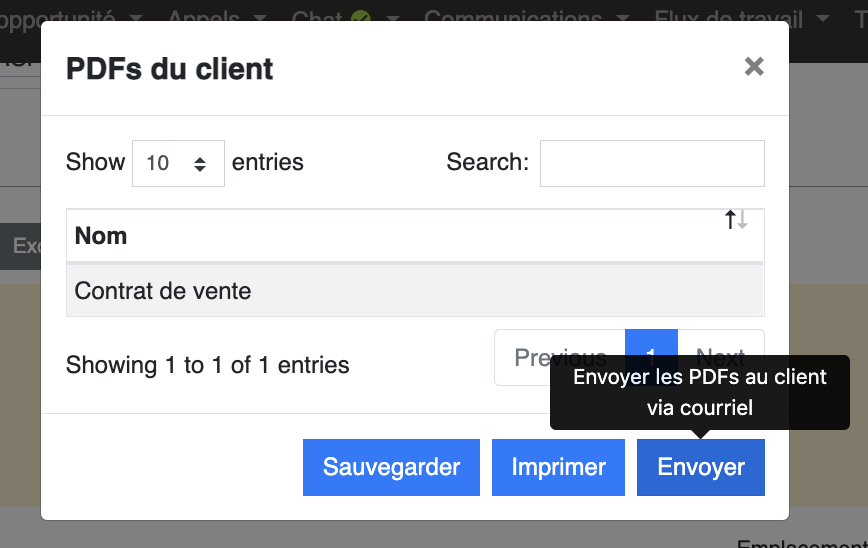Viewport: 868px width, 548px height.
Task: Click the Imprimer button
Action: point(558,467)
